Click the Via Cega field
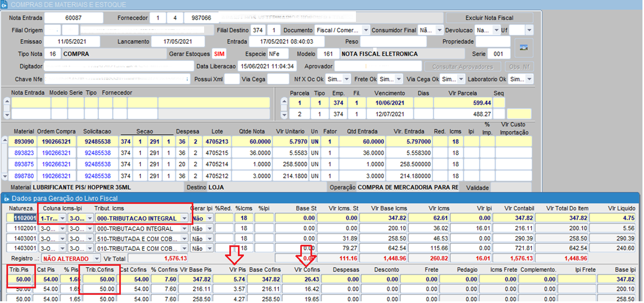Screen dimensions: 644x303 [278, 79]
